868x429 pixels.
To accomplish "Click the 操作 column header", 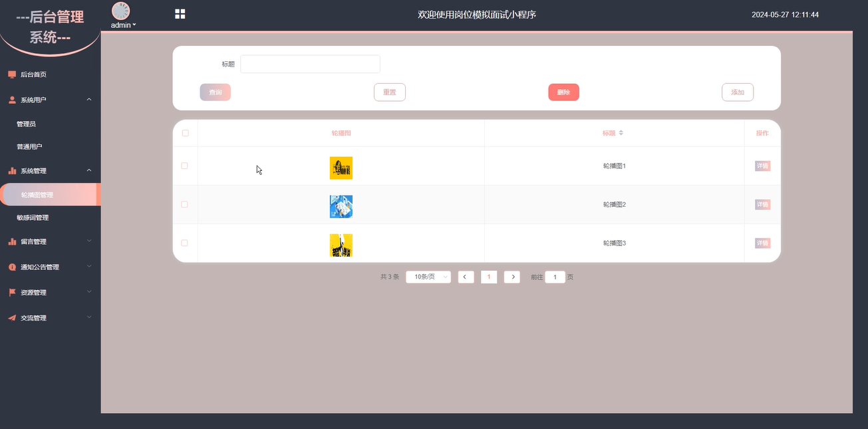I will 762,133.
